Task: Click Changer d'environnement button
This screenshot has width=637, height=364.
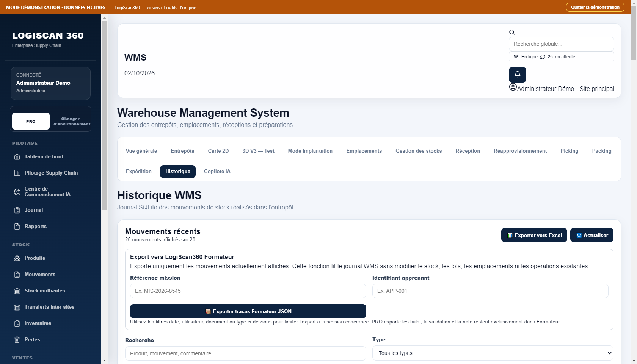Action: tap(72, 121)
